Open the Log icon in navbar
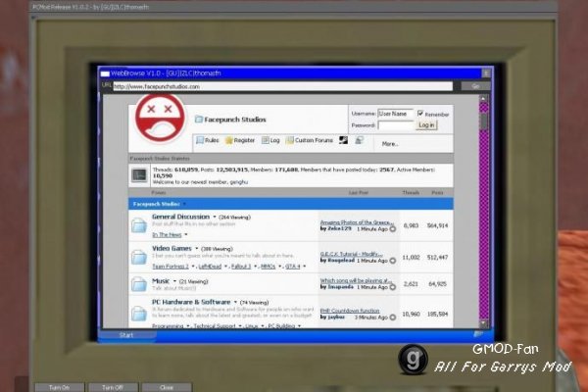Screen dimensions: 588x392 pyautogui.click(x=266, y=140)
